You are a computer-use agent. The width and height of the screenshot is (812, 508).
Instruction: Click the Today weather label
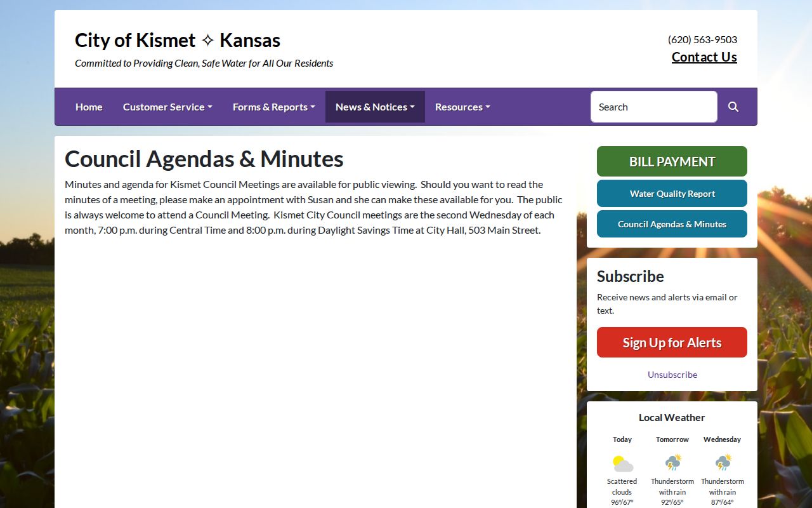click(x=622, y=439)
